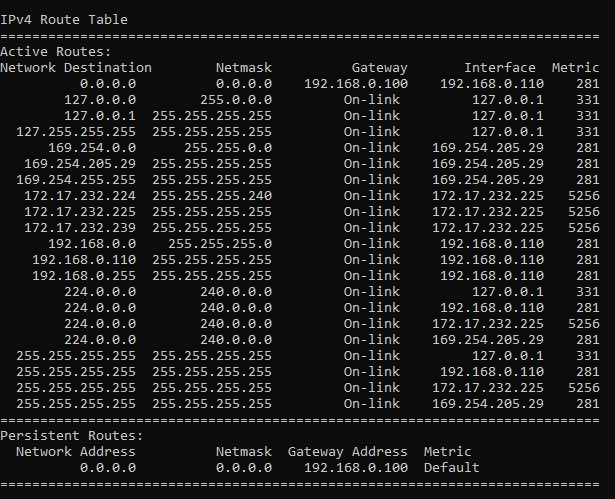The width and height of the screenshot is (615, 499).
Task: Select the 172.17.232.239 destination entry
Action: click(x=80, y=228)
